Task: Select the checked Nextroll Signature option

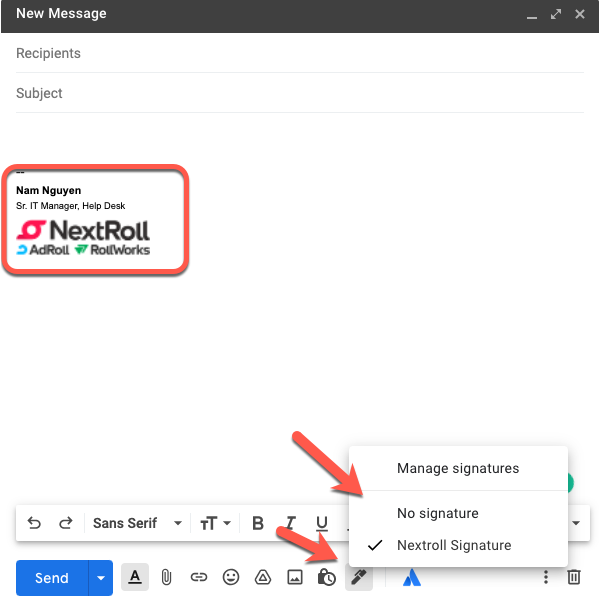Action: [x=458, y=545]
